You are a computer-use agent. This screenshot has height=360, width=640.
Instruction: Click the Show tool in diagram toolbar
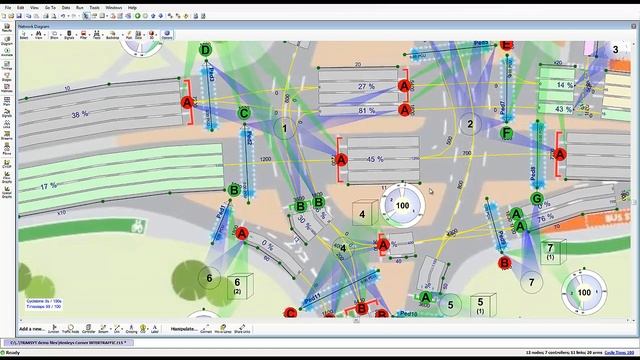(54, 35)
